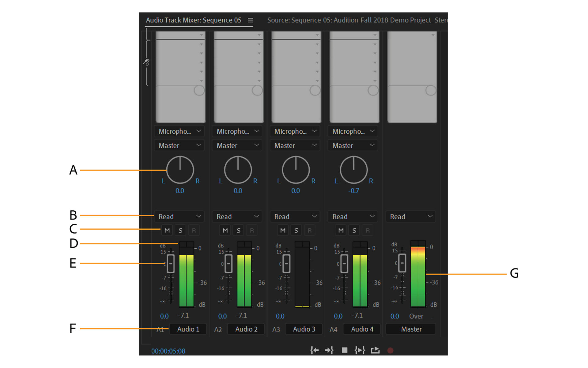Open the Read automation dropdown on Audio 1
588x368 pixels.
179,216
